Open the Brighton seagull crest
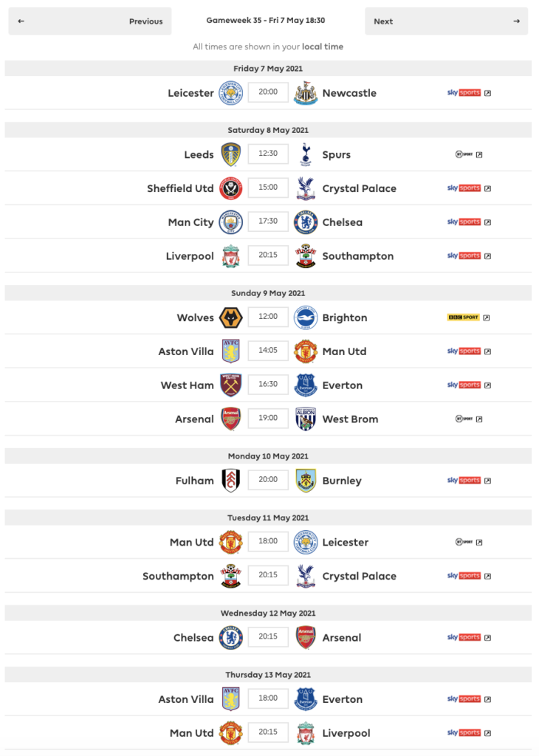Screen dimensions: 539x756 [306, 317]
